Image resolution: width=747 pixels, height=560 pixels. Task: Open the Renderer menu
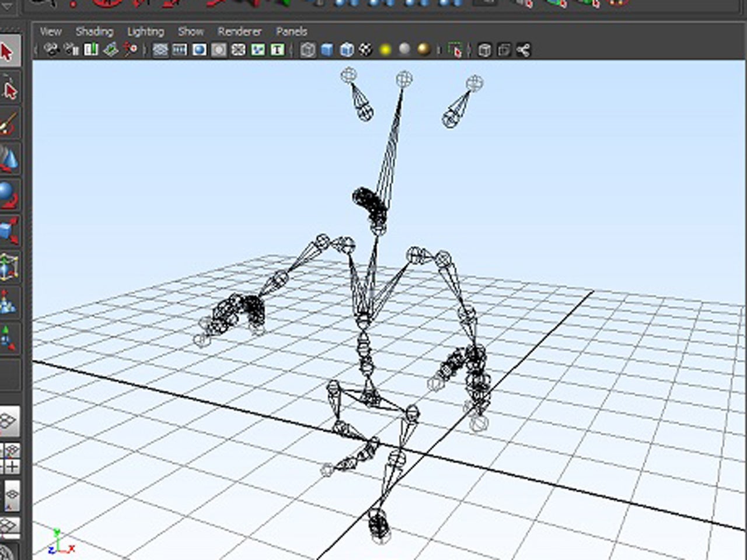tap(240, 32)
